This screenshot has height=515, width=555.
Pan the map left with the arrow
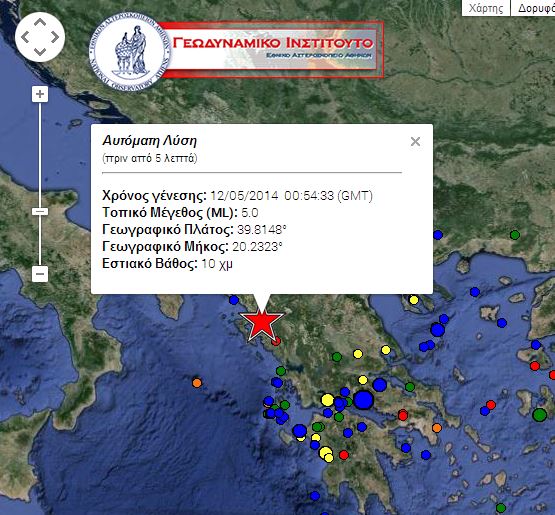click(x=25, y=37)
